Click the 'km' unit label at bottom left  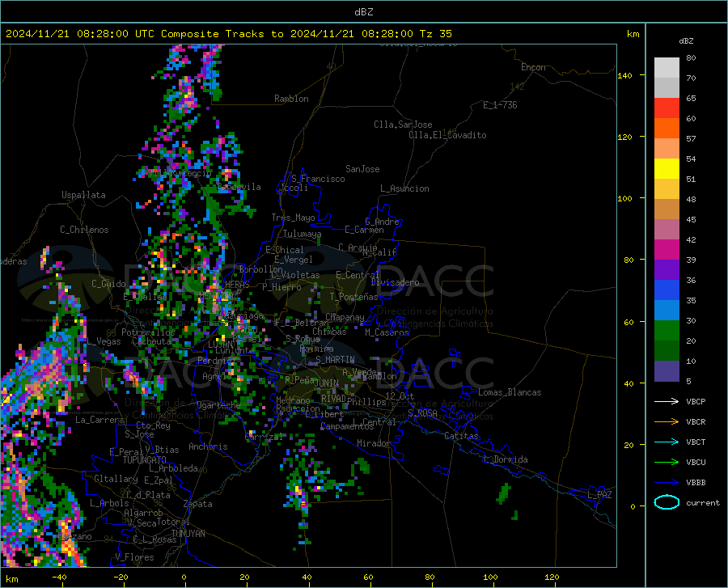point(12,579)
